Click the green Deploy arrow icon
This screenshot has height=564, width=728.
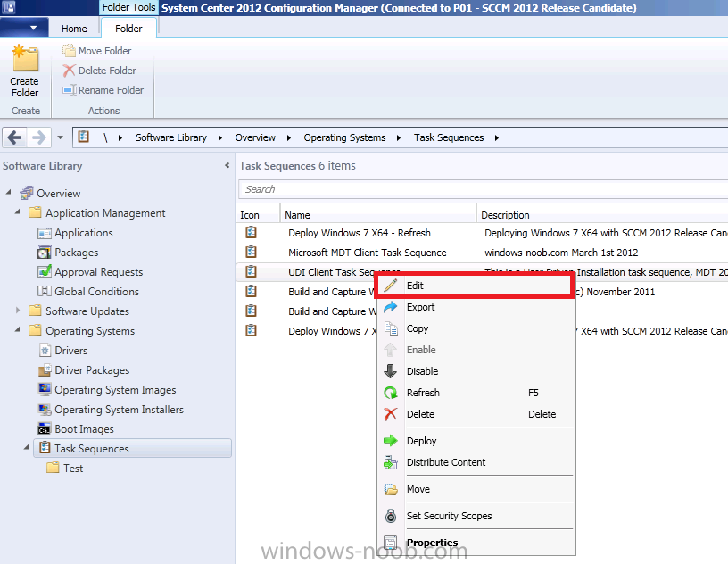(391, 441)
